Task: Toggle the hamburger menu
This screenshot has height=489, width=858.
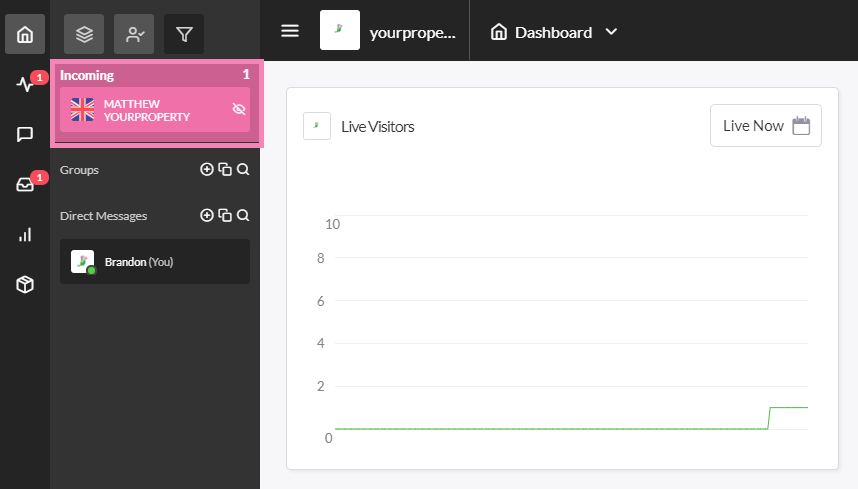Action: point(290,31)
